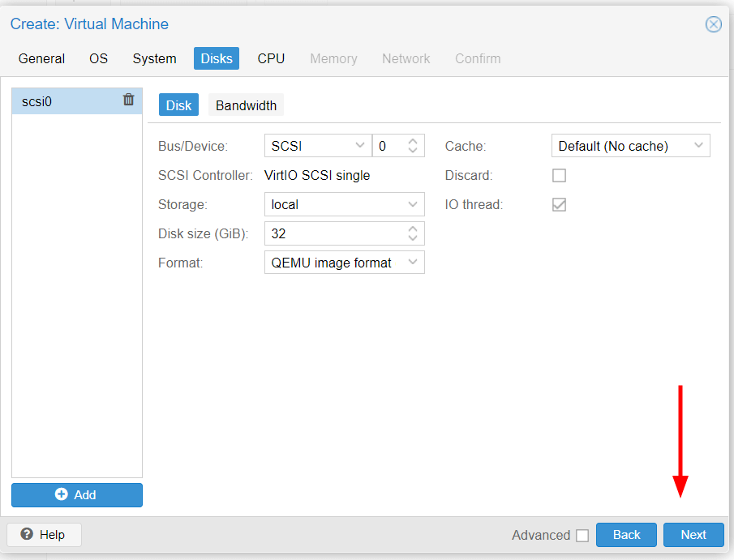The width and height of the screenshot is (734, 560).
Task: Enable the Advanced options checkbox
Action: coord(582,536)
